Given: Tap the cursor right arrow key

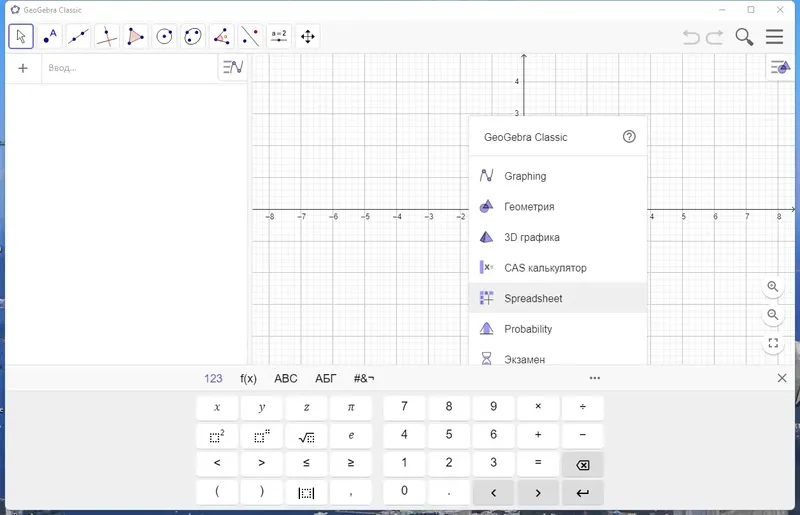Looking at the screenshot, I should tap(538, 493).
